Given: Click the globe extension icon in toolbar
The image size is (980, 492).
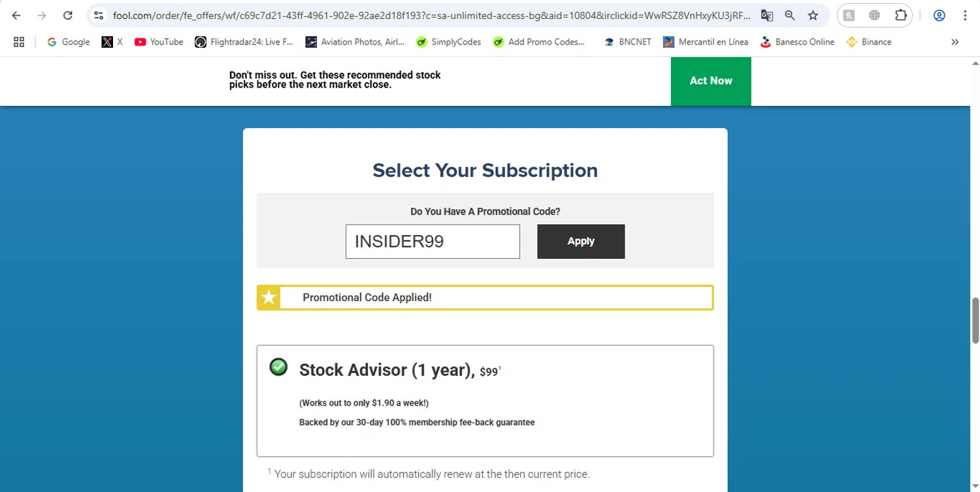Looking at the screenshot, I should coord(874,16).
